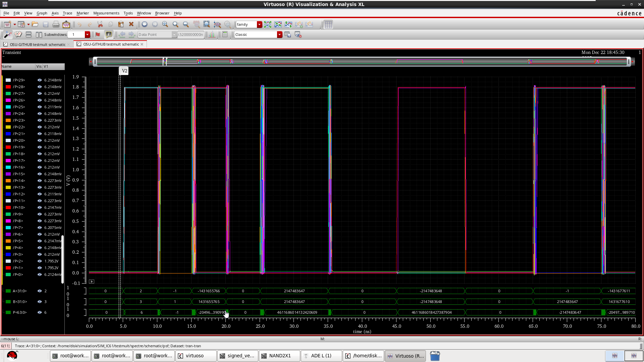Switch to the first OSU-GITHUB testmult schematic tab

point(37,44)
